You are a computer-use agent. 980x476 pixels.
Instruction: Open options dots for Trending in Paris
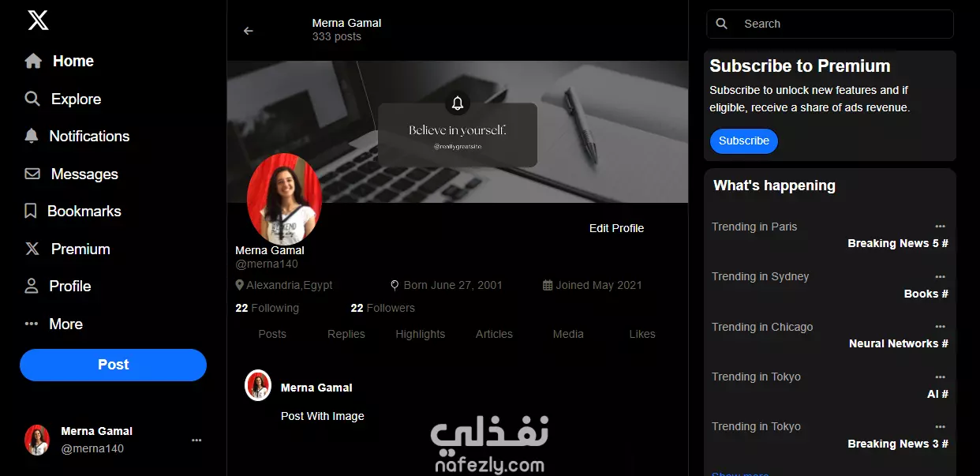tap(940, 227)
